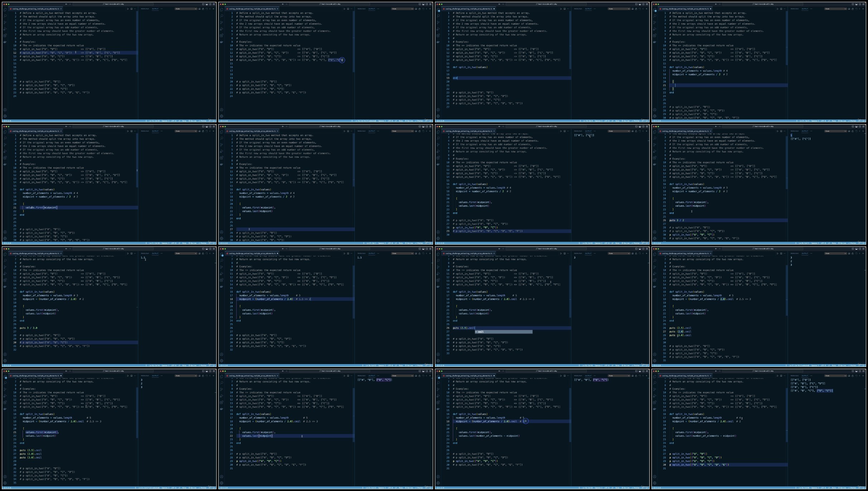Open Docker whale icon in top-left window
868x491 pixels.
(x=5, y=42)
